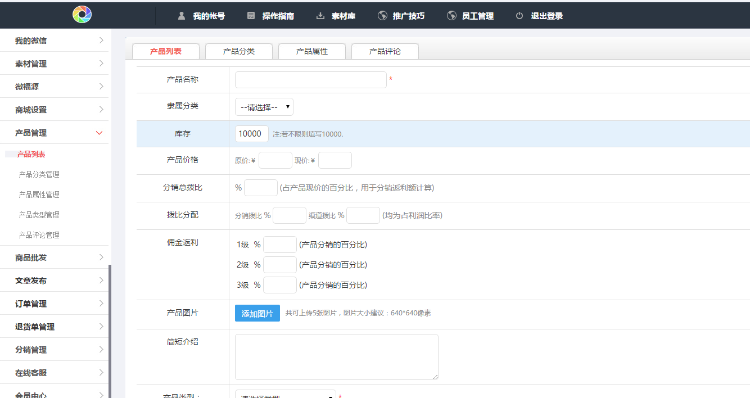Switch to the 产品分类 tab
Viewport: 750px width, 398px height.
pyautogui.click(x=239, y=51)
